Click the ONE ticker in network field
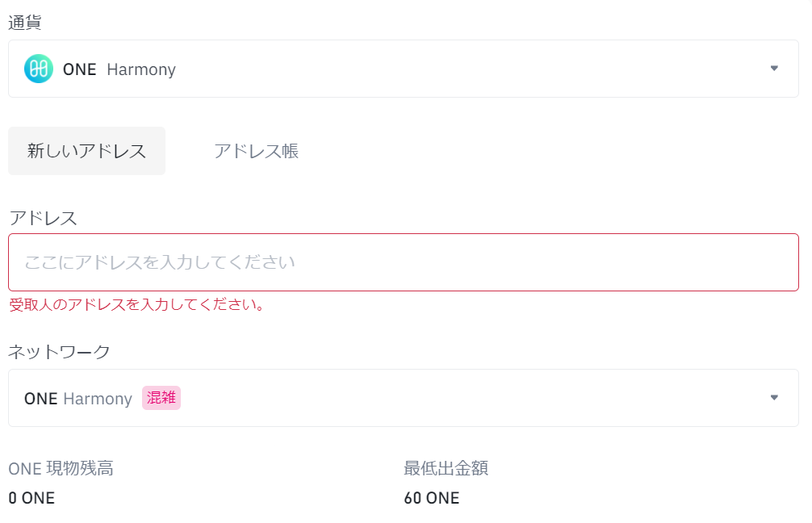The image size is (812, 523). click(41, 399)
